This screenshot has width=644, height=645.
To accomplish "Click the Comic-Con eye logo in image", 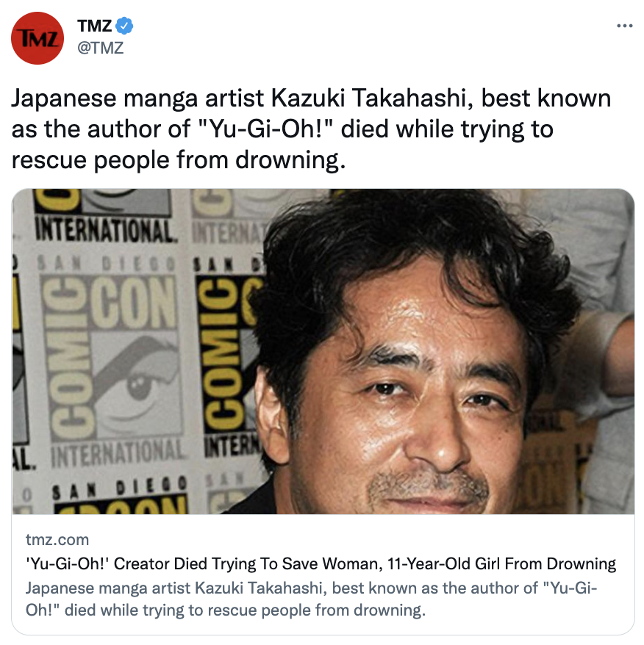I will (135, 385).
